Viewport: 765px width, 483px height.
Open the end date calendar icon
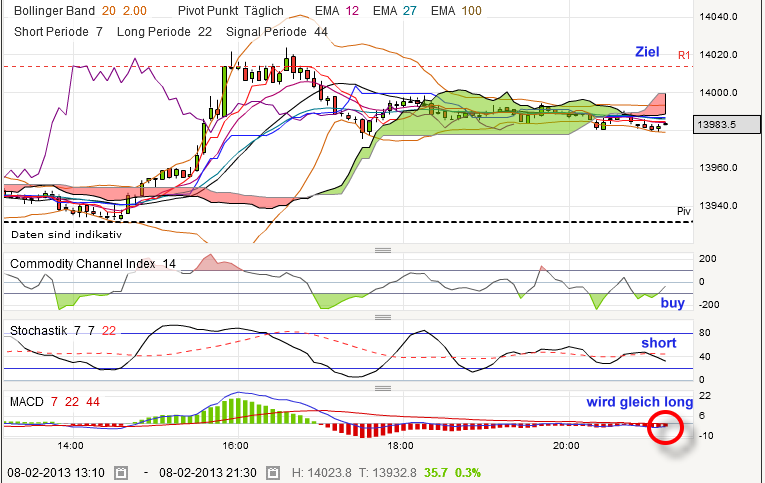tap(273, 473)
